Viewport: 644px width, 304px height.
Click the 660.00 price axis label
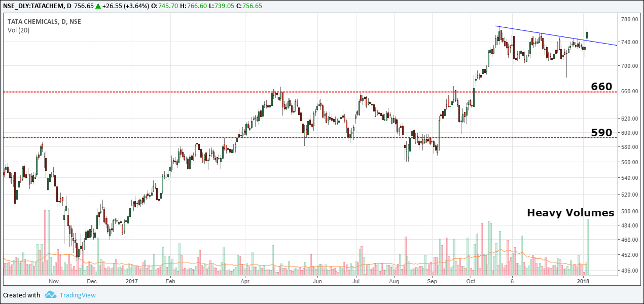tap(630, 92)
